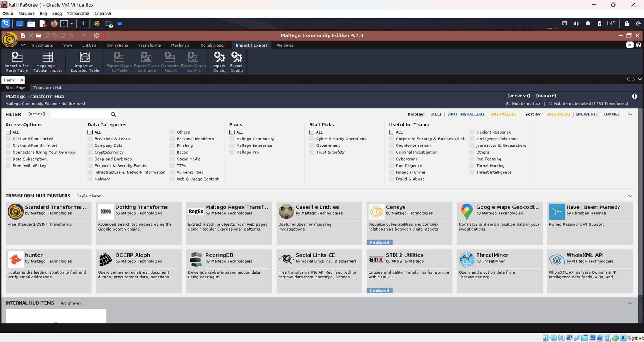Check the ALL box under Access Options

[x=8, y=132]
